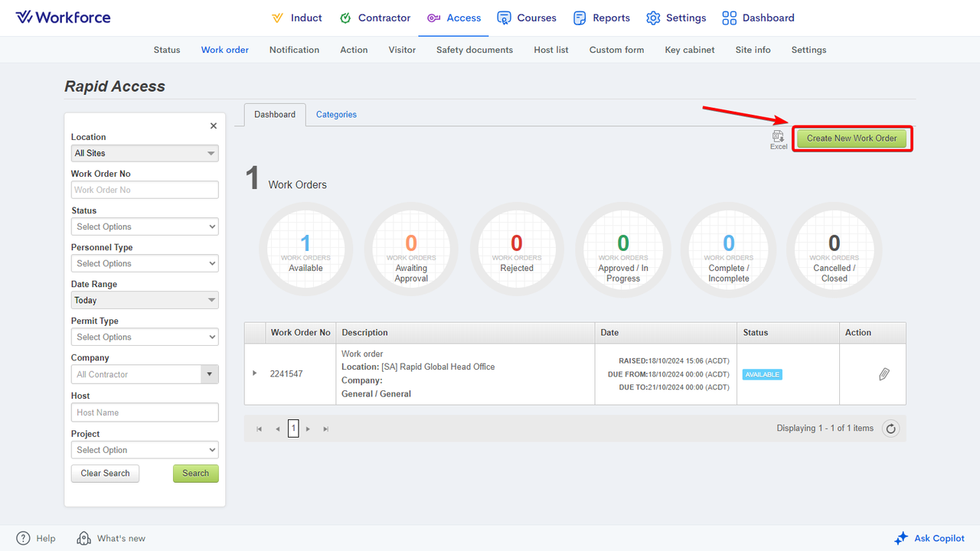The image size is (980, 551).
Task: Click the Ask Copilot sparkle icon
Action: pyautogui.click(x=901, y=538)
